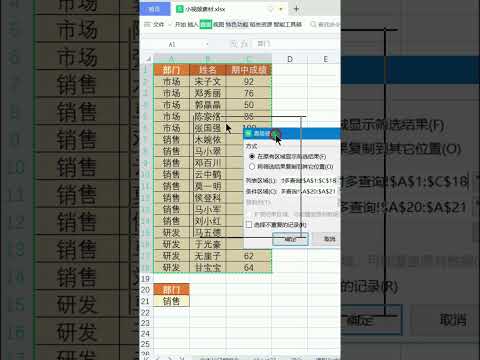Screen dimensions: 480x360
Task: Click the 取消 button in the dialog
Action: 330,239
